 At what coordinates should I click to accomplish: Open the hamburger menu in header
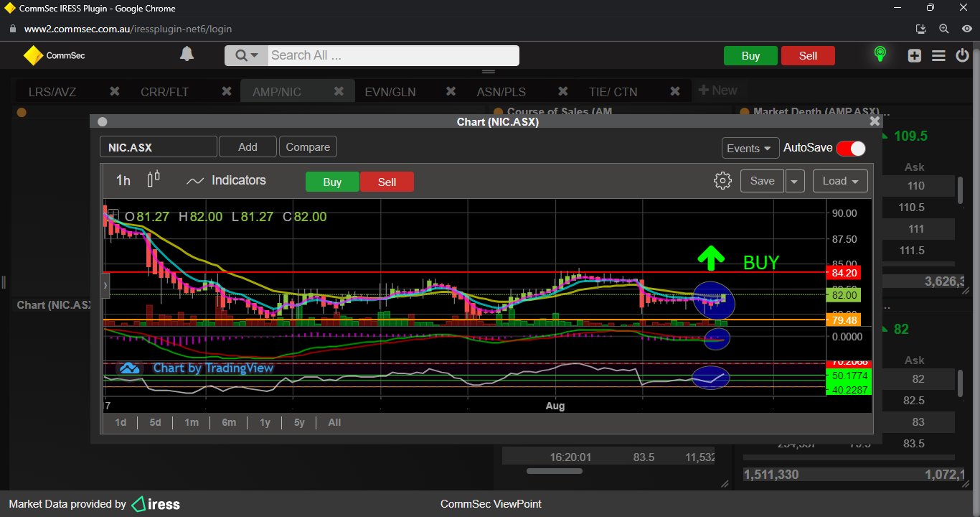pyautogui.click(x=938, y=55)
